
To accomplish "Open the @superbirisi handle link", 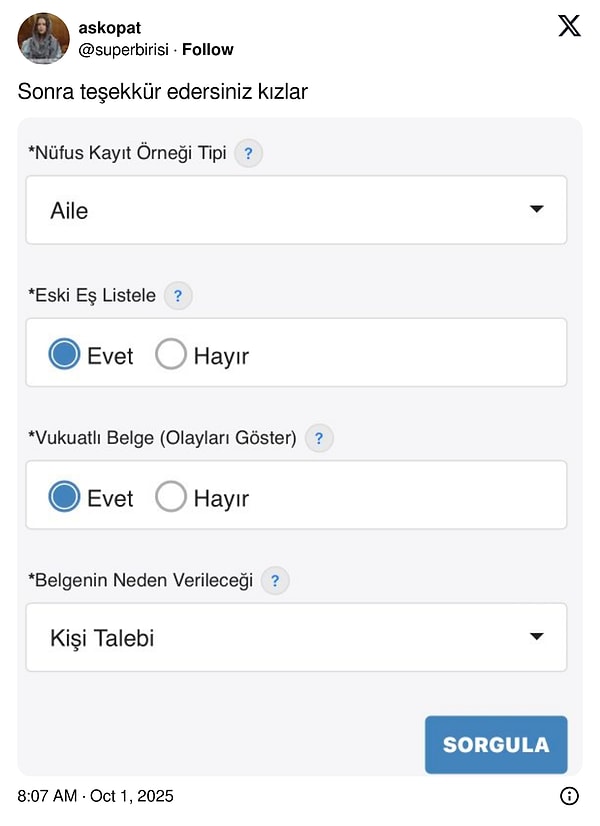I will tap(125, 49).
